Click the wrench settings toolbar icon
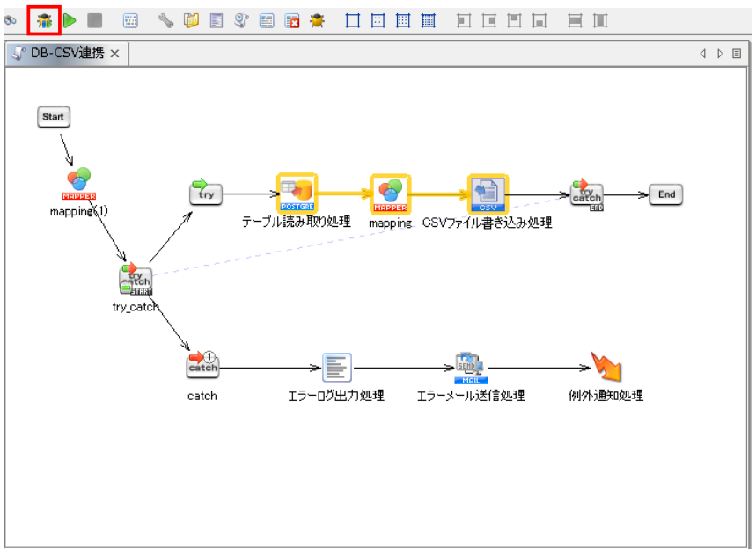 click(x=165, y=20)
